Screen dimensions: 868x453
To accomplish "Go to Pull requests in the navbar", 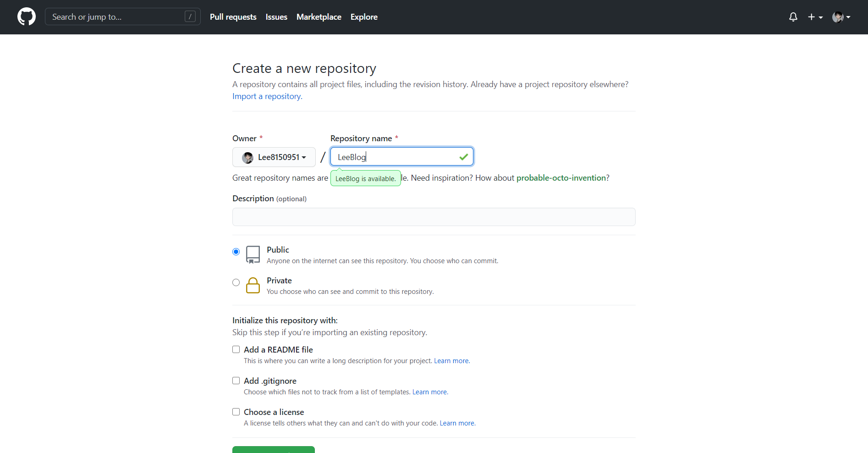I will click(x=233, y=17).
